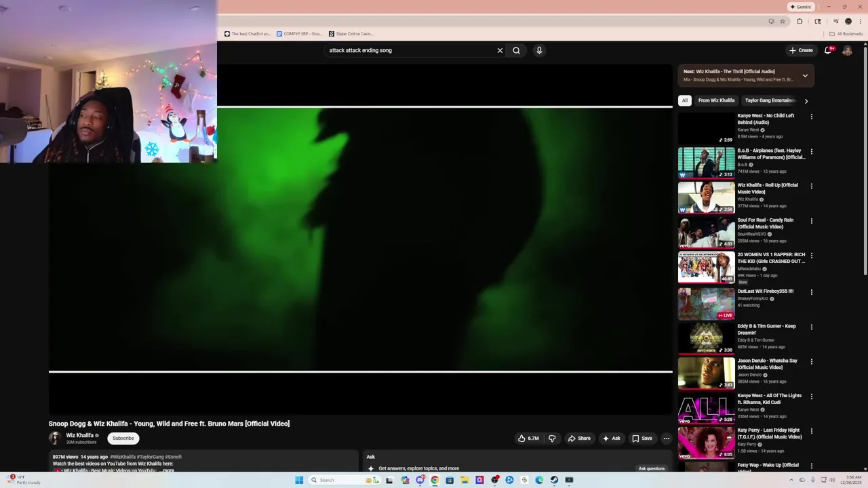Viewport: 868px width, 488px height.
Task: Open Microsoft Edge from the taskbar
Action: tap(539, 480)
